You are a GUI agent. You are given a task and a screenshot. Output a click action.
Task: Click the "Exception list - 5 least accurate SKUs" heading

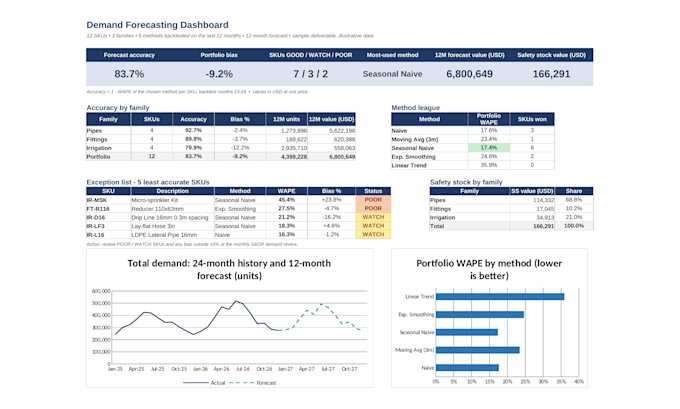coord(148,182)
